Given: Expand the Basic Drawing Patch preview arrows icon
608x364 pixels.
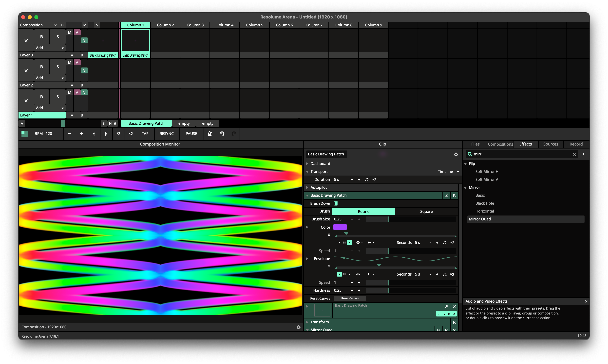Looking at the screenshot, I should [446, 307].
